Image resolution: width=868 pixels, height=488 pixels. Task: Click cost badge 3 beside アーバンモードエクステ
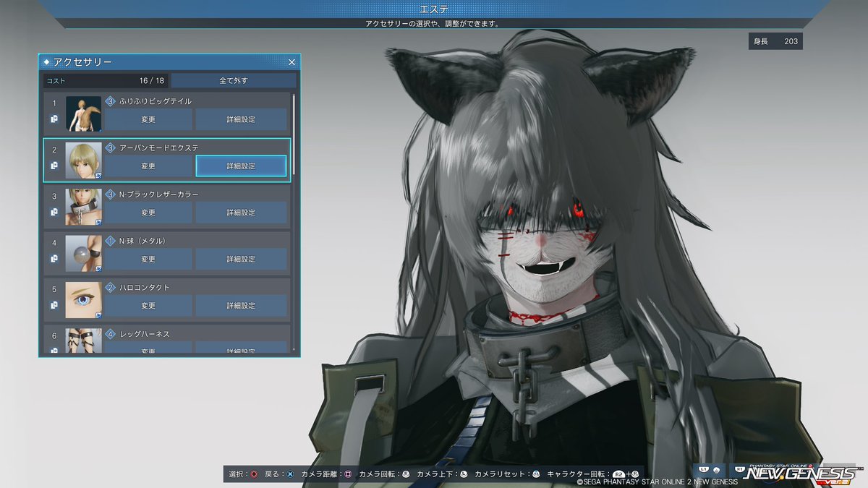click(x=111, y=147)
